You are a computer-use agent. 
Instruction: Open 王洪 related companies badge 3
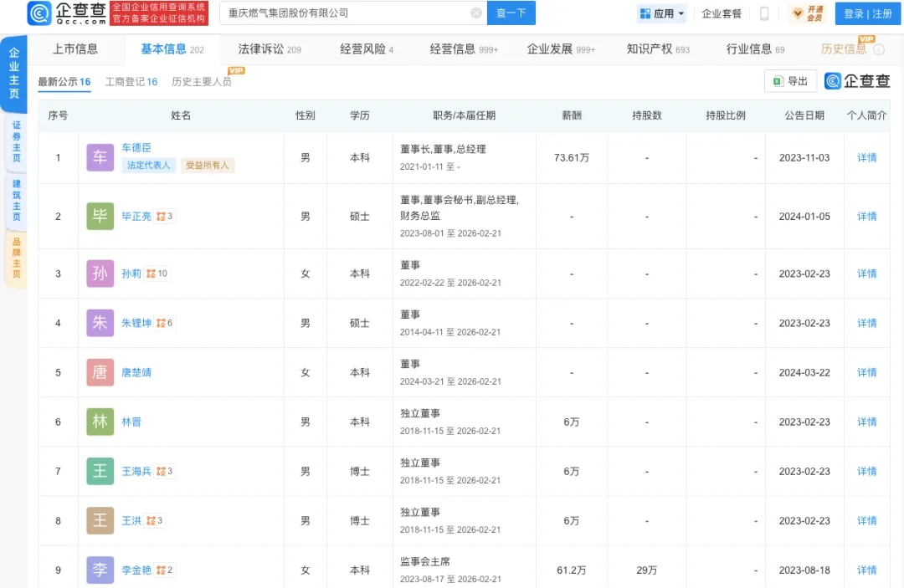point(155,520)
